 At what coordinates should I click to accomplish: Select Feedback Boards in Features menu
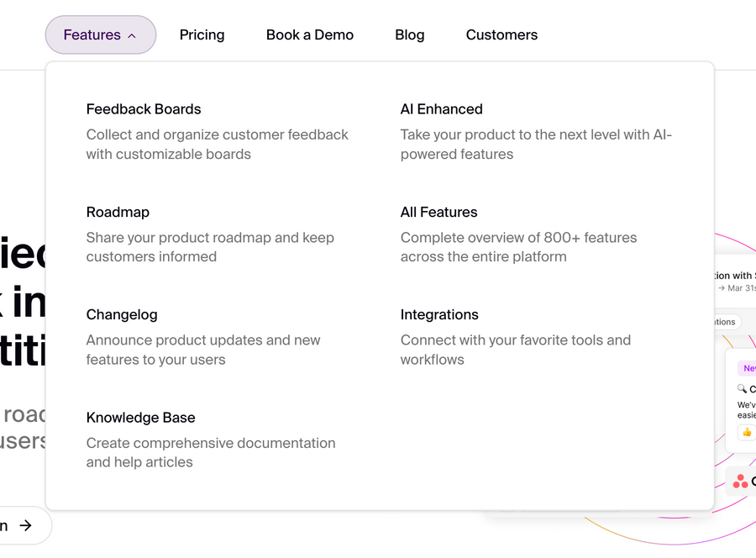144,109
